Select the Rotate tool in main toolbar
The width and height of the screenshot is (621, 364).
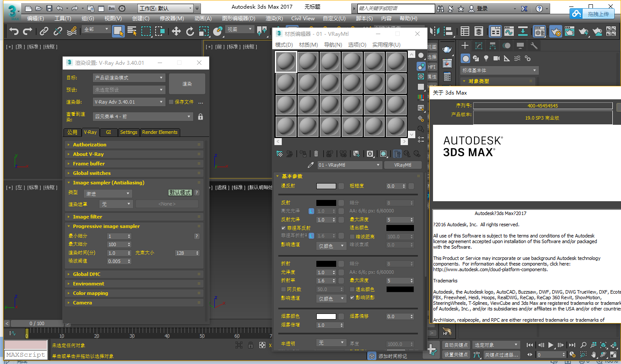pyautogui.click(x=190, y=31)
